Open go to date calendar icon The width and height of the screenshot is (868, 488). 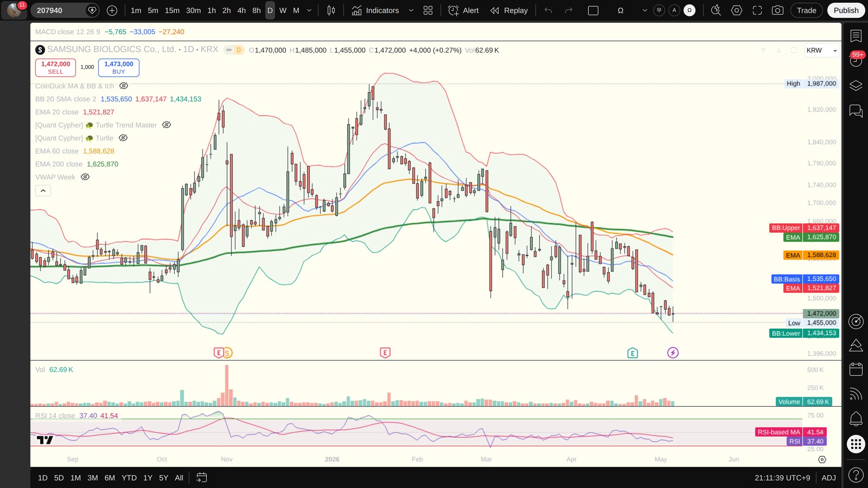pyautogui.click(x=201, y=478)
